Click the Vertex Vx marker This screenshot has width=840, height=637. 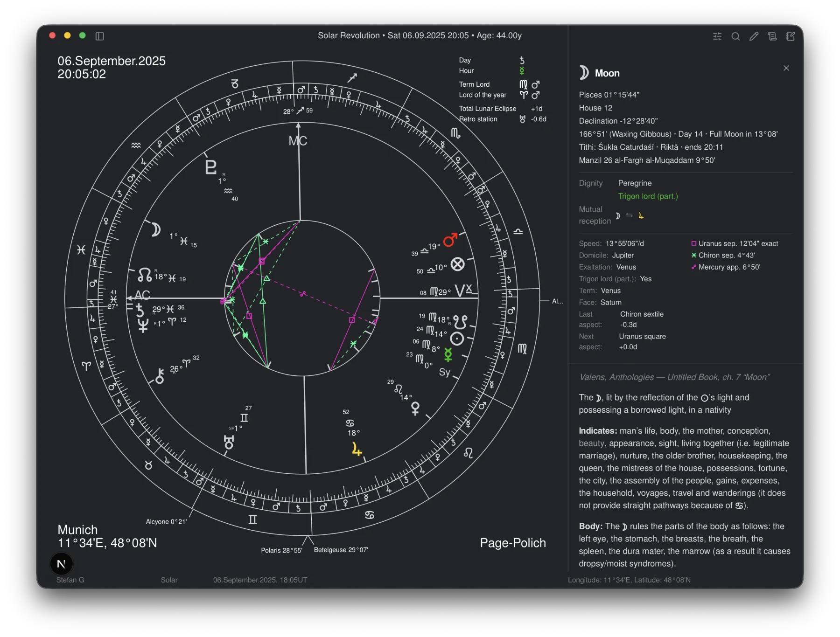coord(463,291)
